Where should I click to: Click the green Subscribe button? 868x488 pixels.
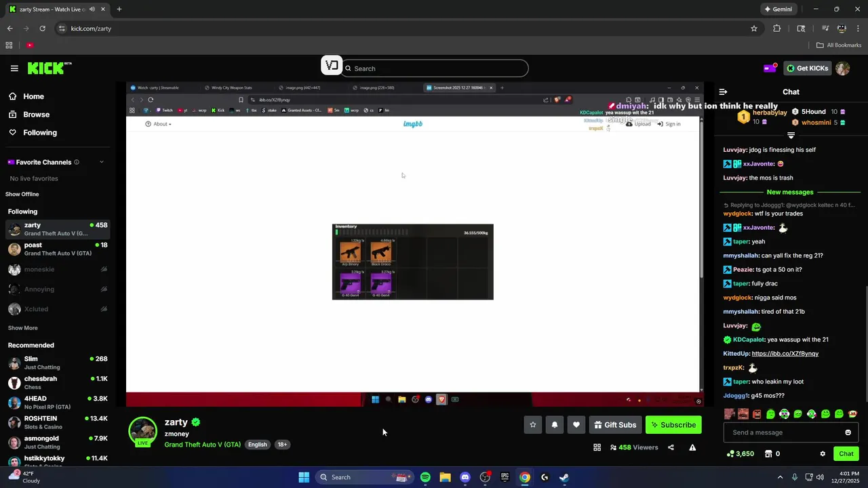click(x=673, y=425)
